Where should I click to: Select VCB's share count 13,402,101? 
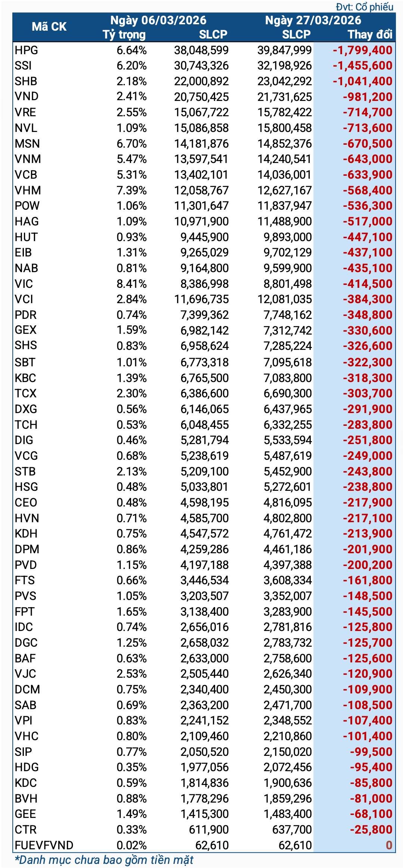click(x=201, y=175)
